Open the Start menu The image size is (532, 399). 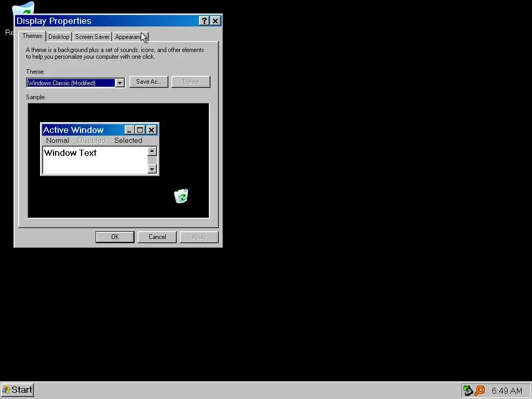(x=17, y=390)
